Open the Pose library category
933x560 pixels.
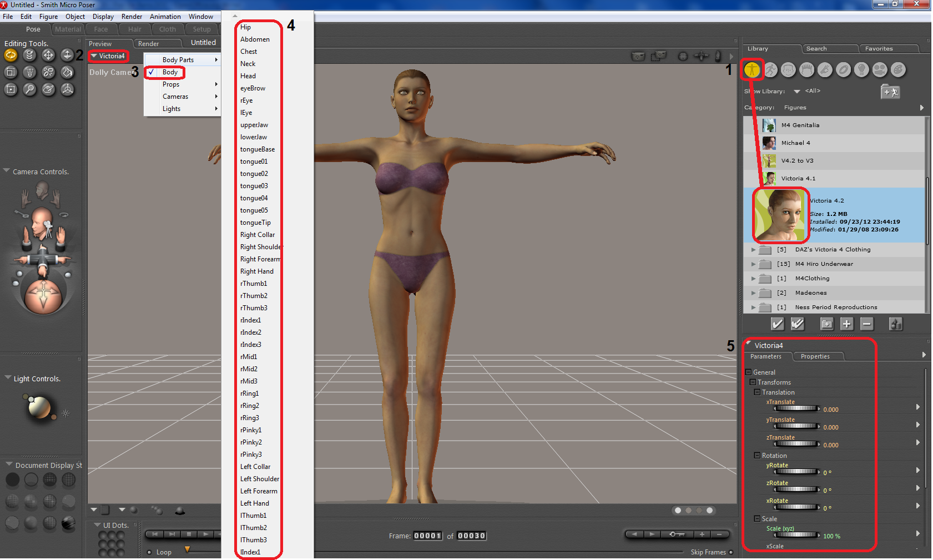click(770, 70)
